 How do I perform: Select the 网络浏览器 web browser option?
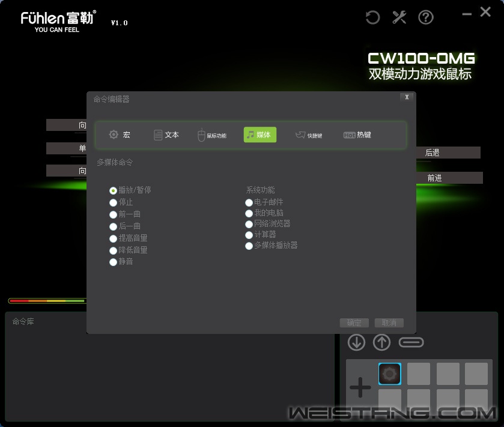[249, 224]
